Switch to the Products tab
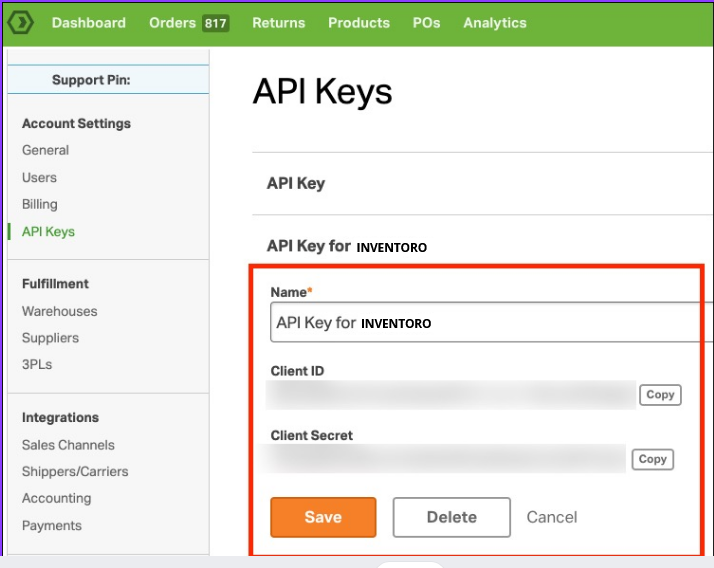The image size is (714, 568). [359, 22]
